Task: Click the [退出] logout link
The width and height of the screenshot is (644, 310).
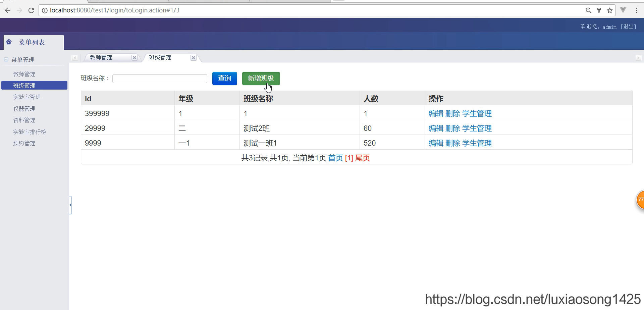Action: click(628, 27)
